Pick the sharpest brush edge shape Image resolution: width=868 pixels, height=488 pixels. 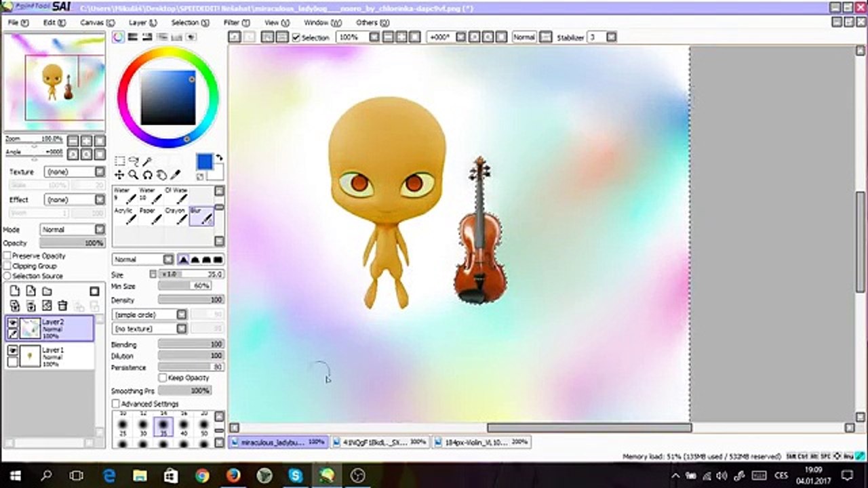(x=218, y=259)
